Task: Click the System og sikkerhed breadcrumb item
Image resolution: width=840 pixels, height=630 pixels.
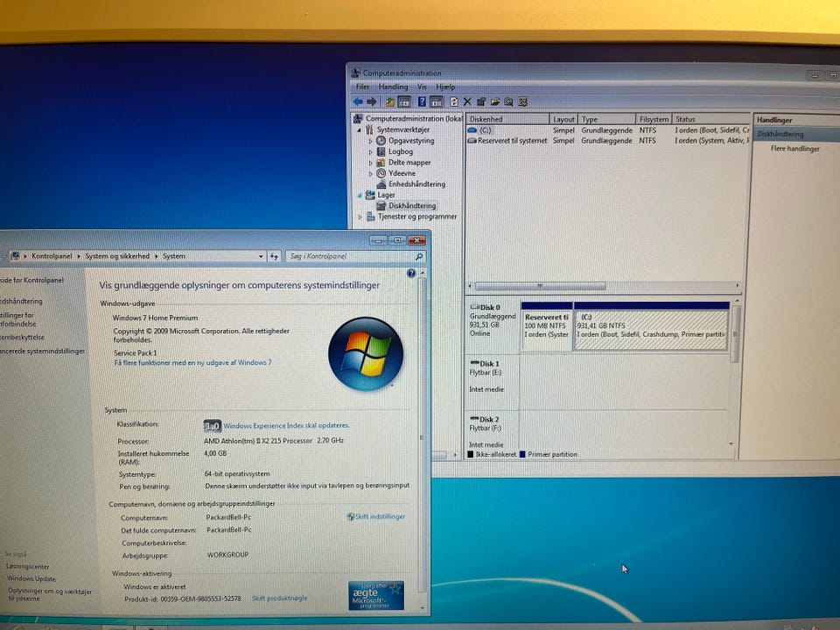Action: coord(117,256)
